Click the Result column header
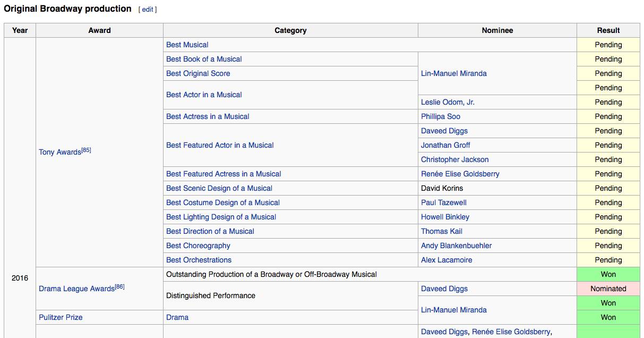 pyautogui.click(x=608, y=30)
